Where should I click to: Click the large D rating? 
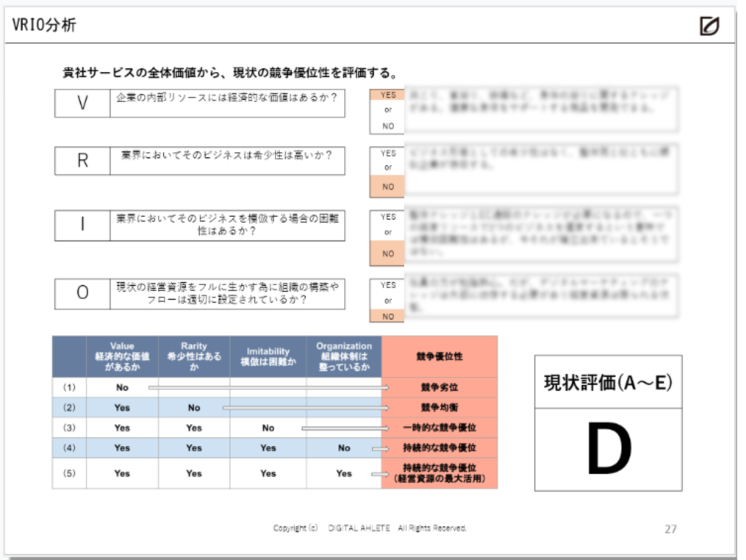609,449
